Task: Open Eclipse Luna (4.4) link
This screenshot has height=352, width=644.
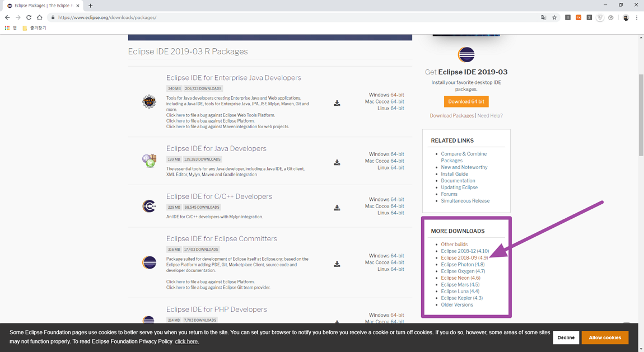Action: click(x=460, y=292)
